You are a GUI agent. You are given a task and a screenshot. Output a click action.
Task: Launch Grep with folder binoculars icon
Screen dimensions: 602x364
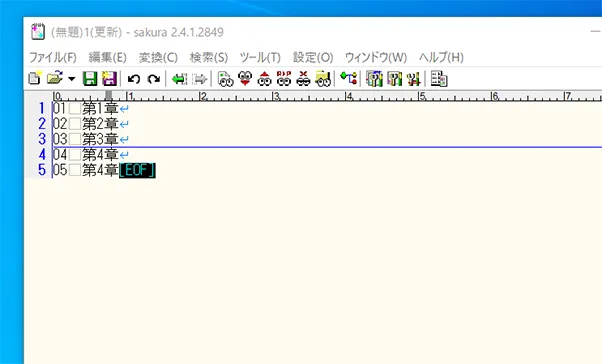[323, 79]
